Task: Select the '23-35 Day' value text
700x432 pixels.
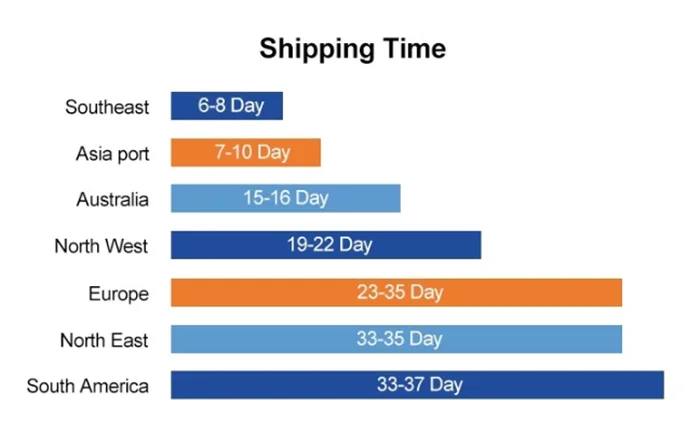Action: coord(399,293)
